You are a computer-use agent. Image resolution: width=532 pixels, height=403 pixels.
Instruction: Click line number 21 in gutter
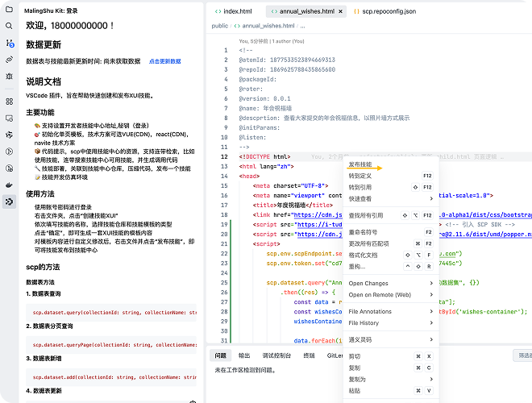tap(224, 244)
